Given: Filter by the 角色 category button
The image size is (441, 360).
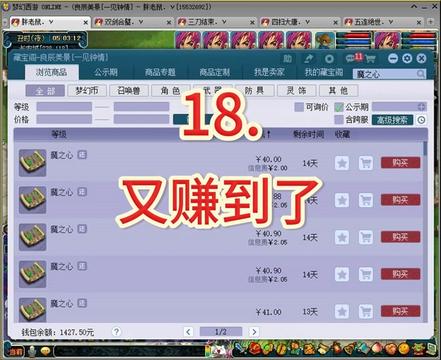Looking at the screenshot, I should 171,91.
